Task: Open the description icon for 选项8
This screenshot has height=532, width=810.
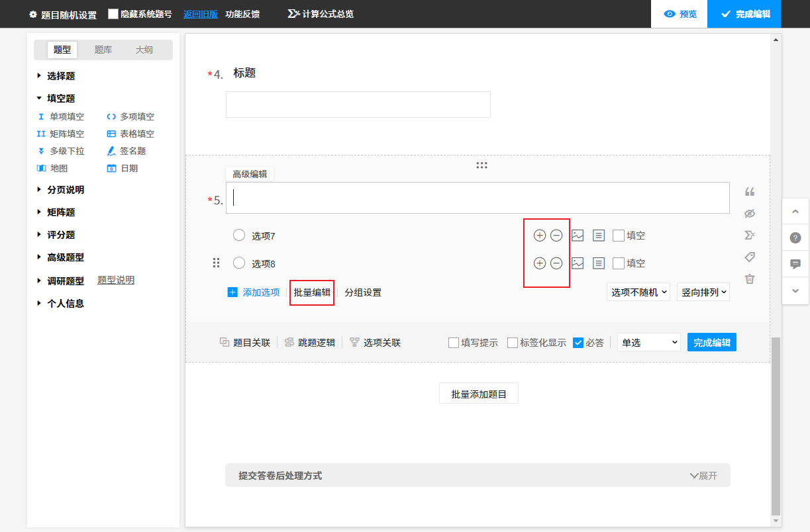Action: pyautogui.click(x=598, y=263)
